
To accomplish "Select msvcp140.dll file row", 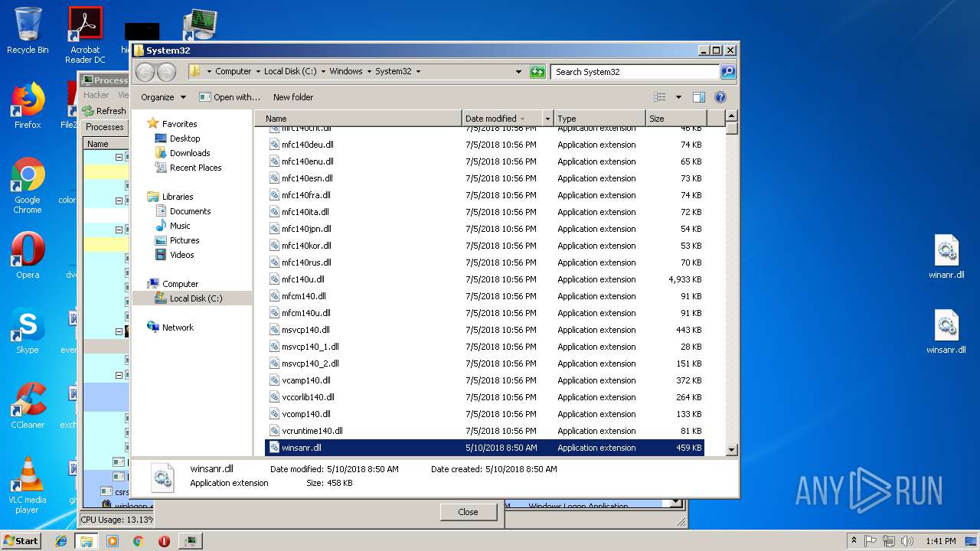I will point(485,330).
